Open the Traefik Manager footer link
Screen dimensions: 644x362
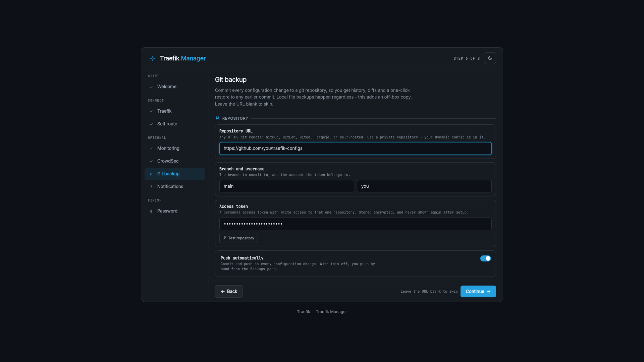coord(331,312)
